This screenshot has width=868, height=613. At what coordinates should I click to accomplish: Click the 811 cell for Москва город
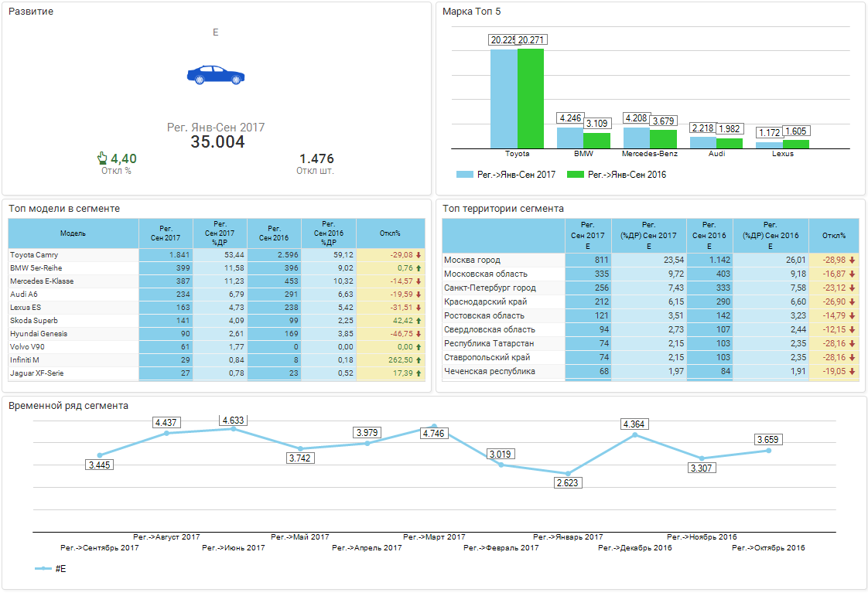point(588,260)
